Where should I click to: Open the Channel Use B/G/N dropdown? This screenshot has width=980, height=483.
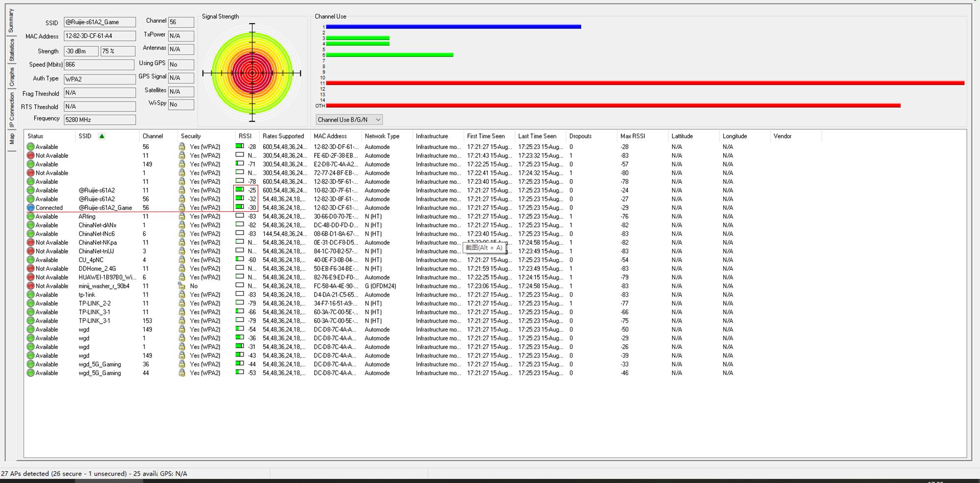point(349,120)
